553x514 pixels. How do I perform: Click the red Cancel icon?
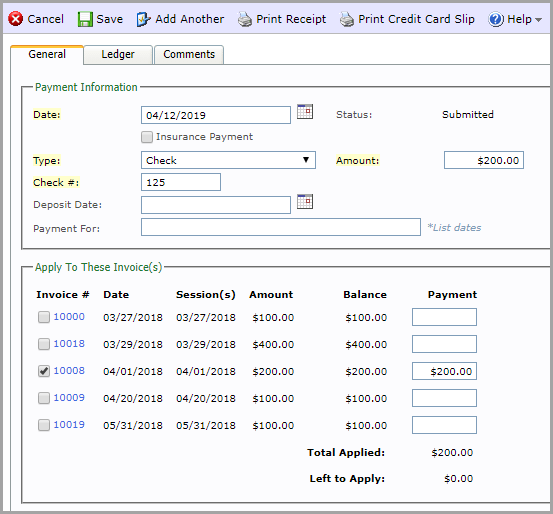[16, 19]
